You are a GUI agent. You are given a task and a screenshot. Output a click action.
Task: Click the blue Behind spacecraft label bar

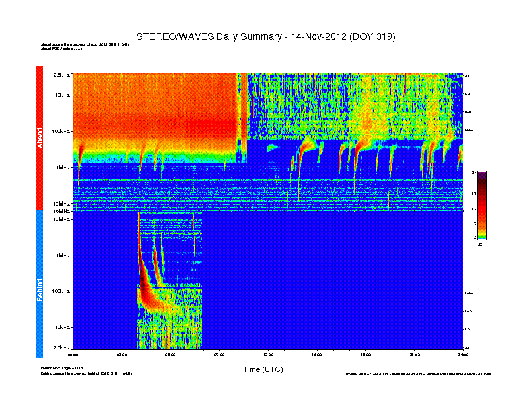[40, 284]
